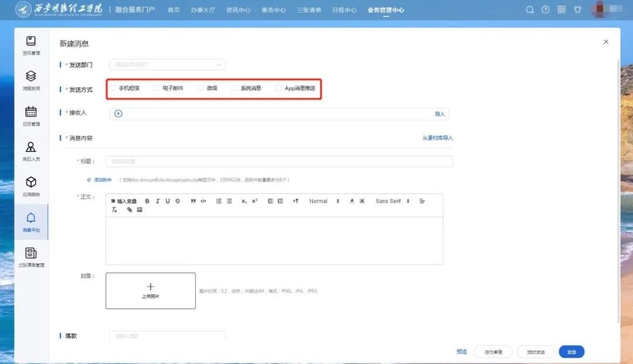Clear formatting in editor toolbar
This screenshot has width=633, height=364.
(114, 210)
